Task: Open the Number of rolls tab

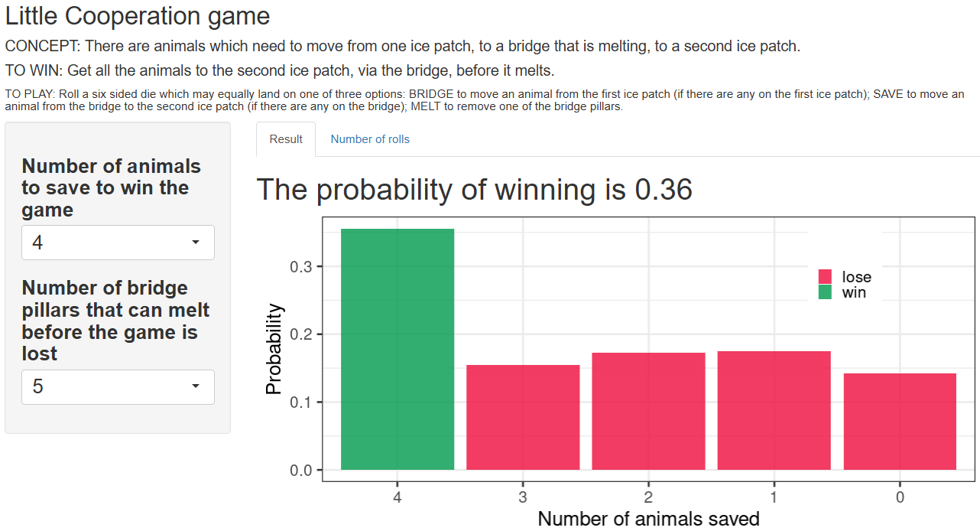Action: (370, 139)
